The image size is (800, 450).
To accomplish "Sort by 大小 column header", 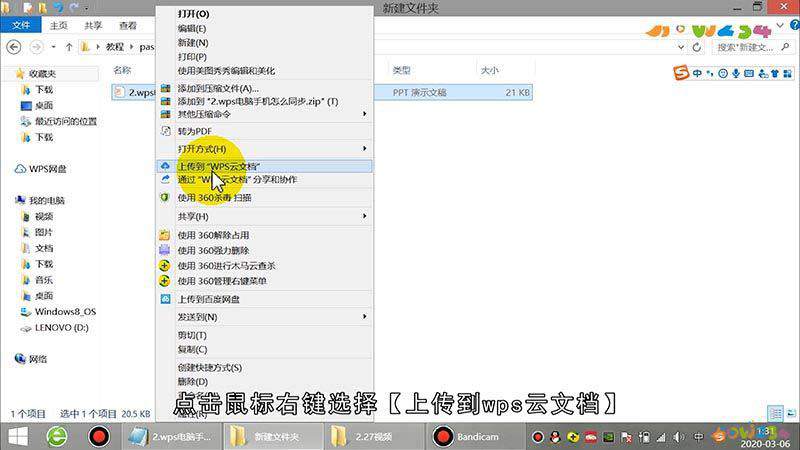I will (489, 70).
